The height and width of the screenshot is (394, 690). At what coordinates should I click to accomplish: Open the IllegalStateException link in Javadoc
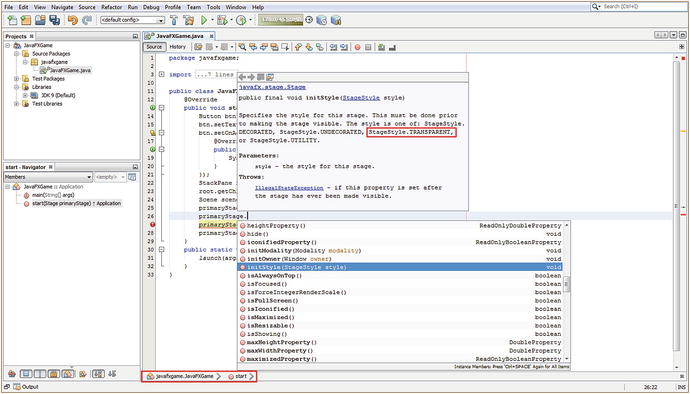tap(289, 188)
